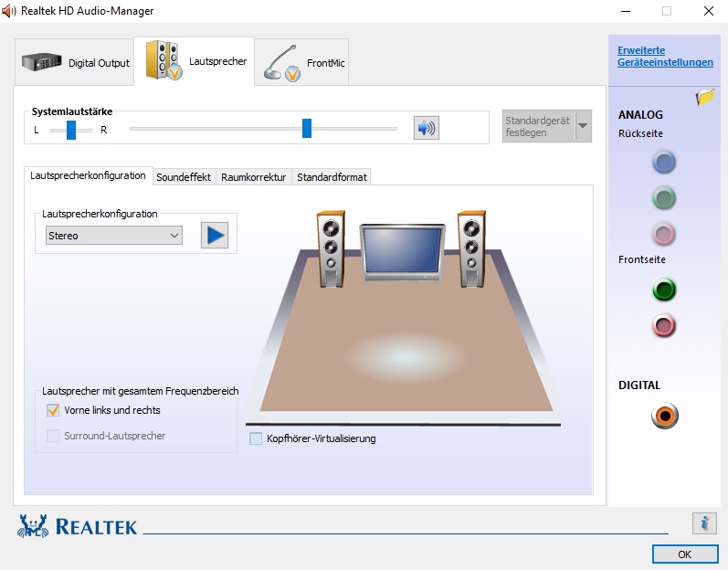Click the 'ANALOG' heading in the side panel

point(640,115)
